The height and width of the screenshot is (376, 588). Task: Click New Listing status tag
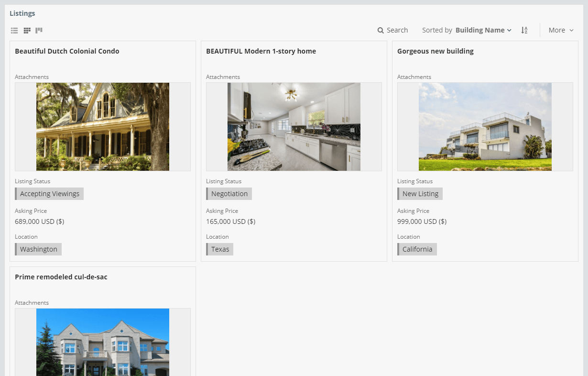pos(420,194)
